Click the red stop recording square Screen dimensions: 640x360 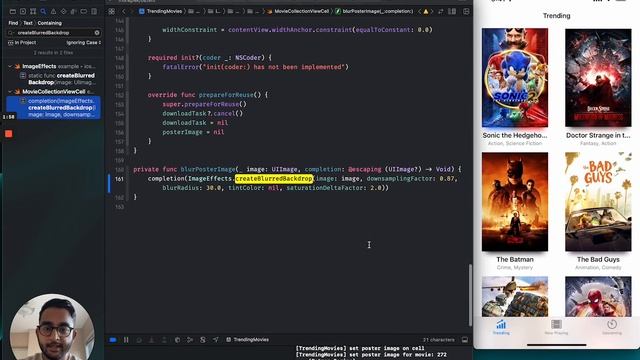coord(9,134)
